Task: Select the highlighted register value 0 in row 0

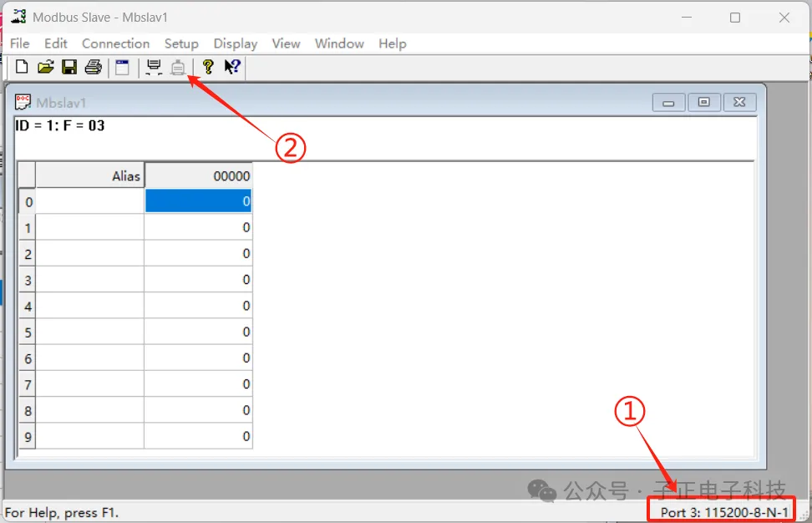Action: click(x=198, y=201)
